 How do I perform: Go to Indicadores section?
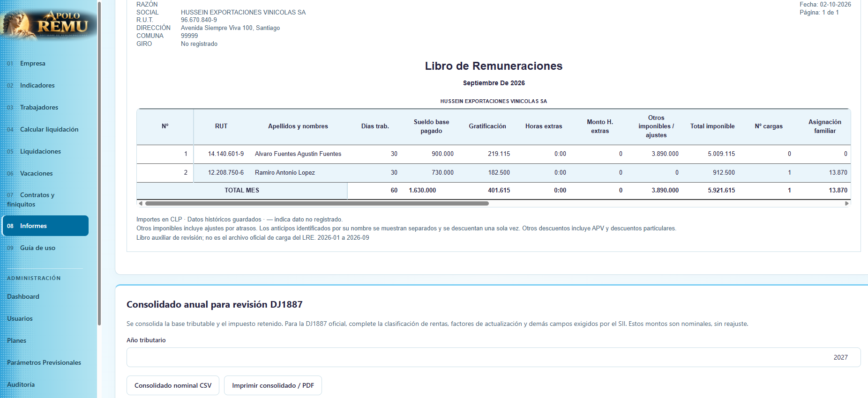(x=37, y=85)
